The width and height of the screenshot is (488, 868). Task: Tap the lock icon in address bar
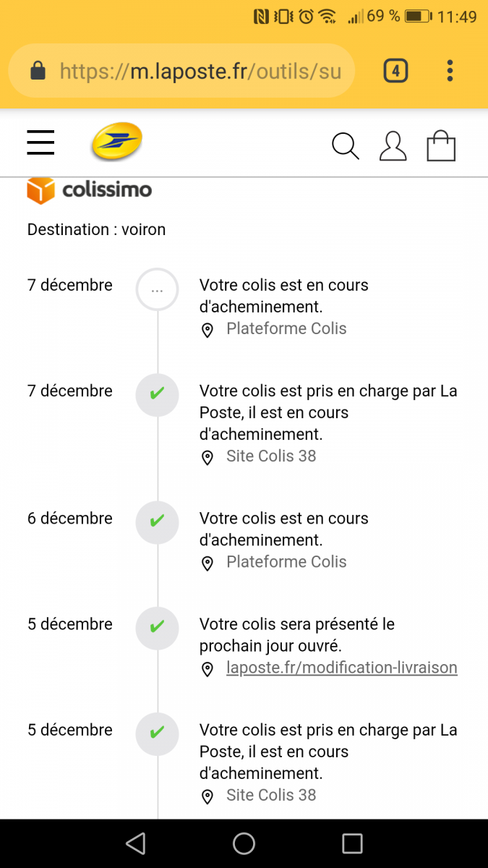(38, 71)
